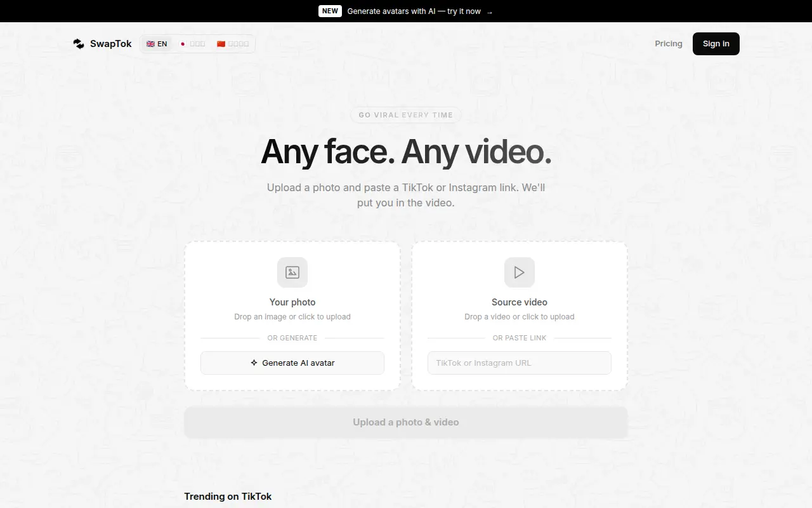Click the SwapTok swap-arrows logo icon
Image resolution: width=812 pixels, height=508 pixels.
tap(79, 44)
